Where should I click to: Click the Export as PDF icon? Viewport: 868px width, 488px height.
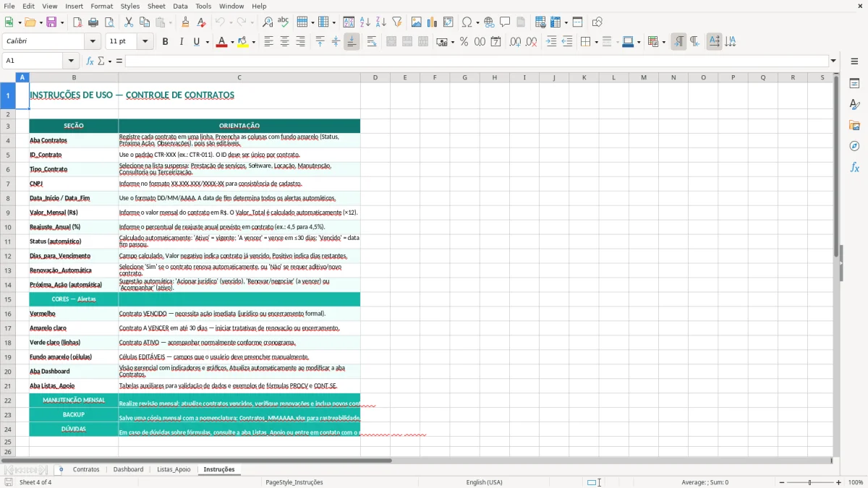77,22
